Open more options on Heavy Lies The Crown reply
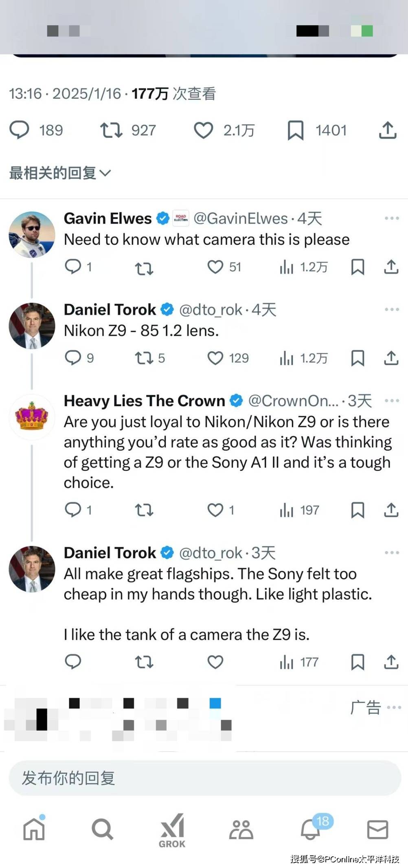The height and width of the screenshot is (868, 408). pyautogui.click(x=392, y=401)
